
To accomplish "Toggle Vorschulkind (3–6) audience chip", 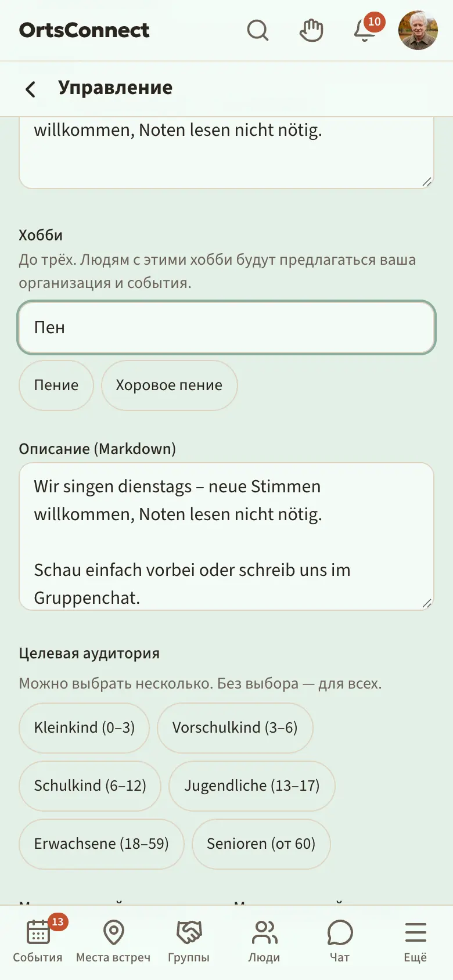I will click(235, 728).
